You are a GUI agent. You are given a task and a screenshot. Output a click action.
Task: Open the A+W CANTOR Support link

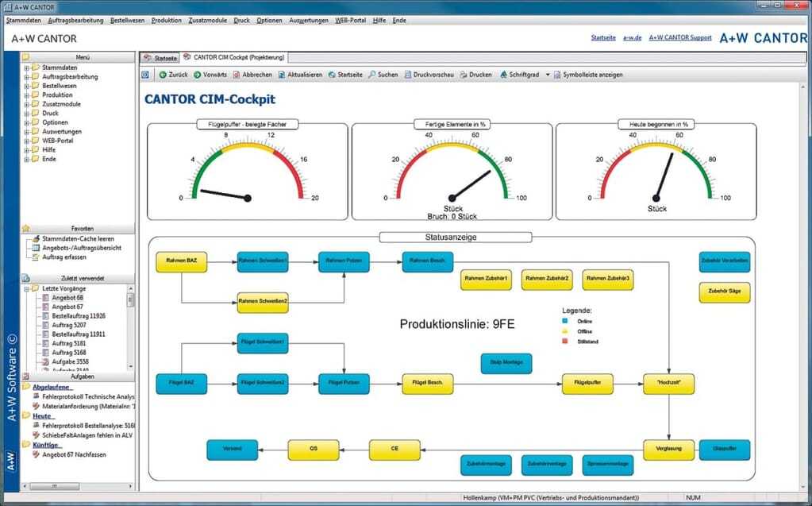[679, 37]
